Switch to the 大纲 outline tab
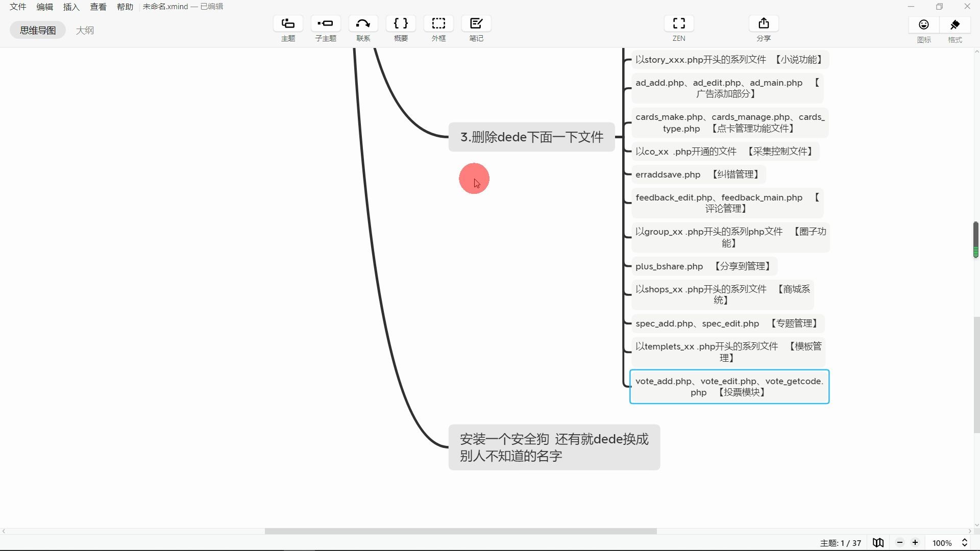Viewport: 980px width, 551px height. click(85, 30)
